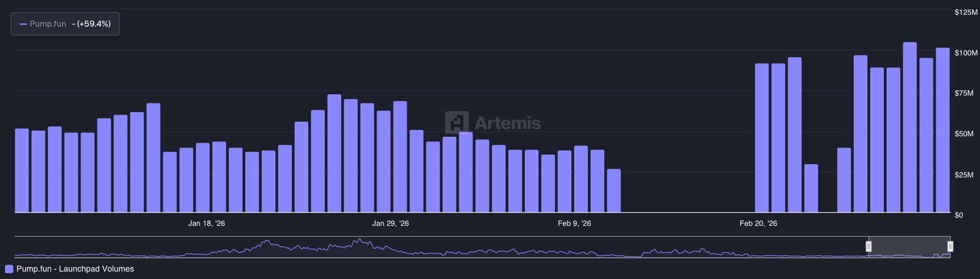Click the Feb 9, '26 axis label
Viewport: 980px width, 279px height.
click(574, 223)
